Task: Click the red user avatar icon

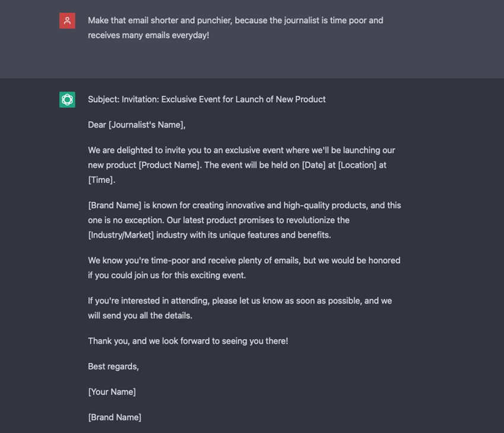Action: pyautogui.click(x=67, y=21)
